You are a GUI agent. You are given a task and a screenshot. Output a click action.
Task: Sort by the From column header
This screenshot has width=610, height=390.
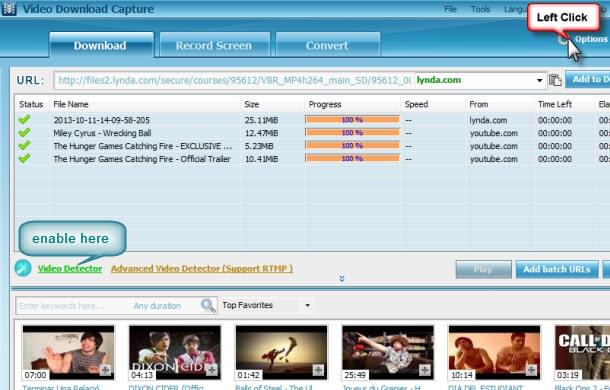479,104
